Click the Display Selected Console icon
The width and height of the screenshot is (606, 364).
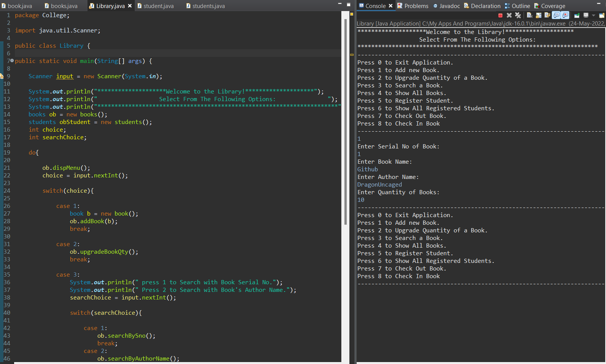pos(586,15)
